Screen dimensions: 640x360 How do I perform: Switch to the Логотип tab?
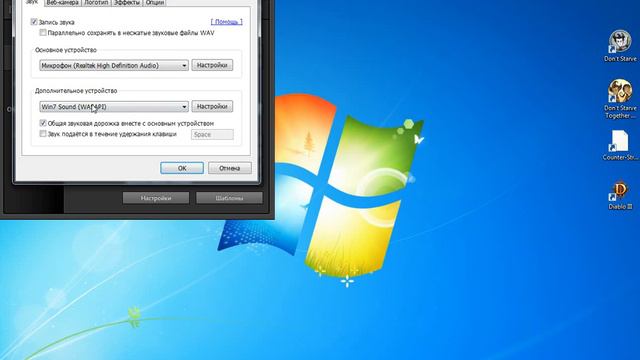[96, 2]
